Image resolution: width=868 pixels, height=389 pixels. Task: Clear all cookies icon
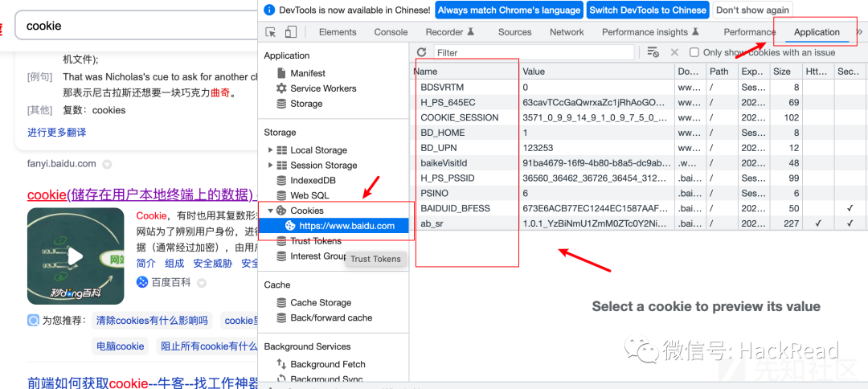point(653,52)
